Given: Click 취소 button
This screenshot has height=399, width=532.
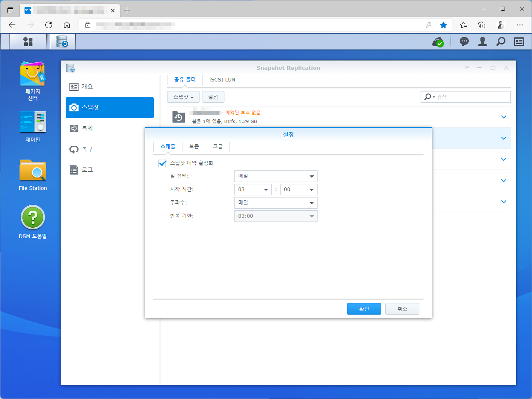Looking at the screenshot, I should pyautogui.click(x=402, y=309).
